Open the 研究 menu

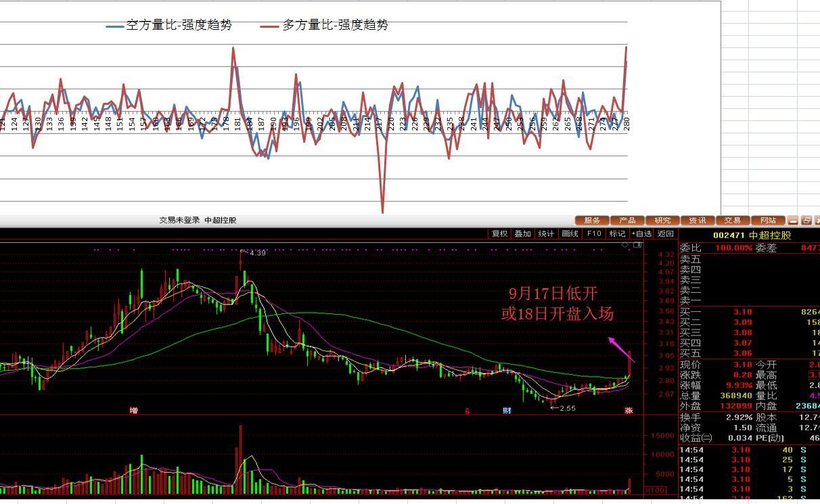click(662, 221)
